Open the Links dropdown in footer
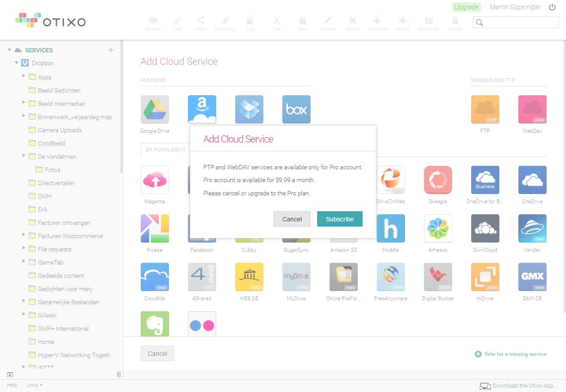The height and width of the screenshot is (392, 566). (x=34, y=385)
